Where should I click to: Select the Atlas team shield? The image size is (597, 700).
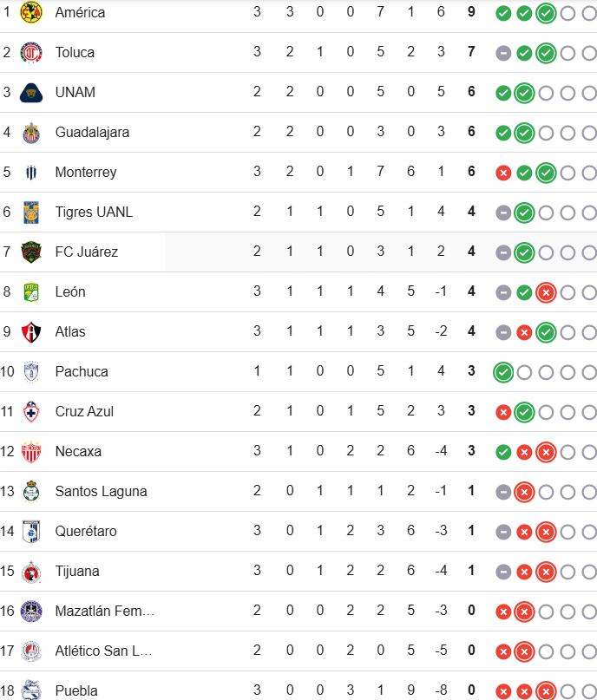31,331
